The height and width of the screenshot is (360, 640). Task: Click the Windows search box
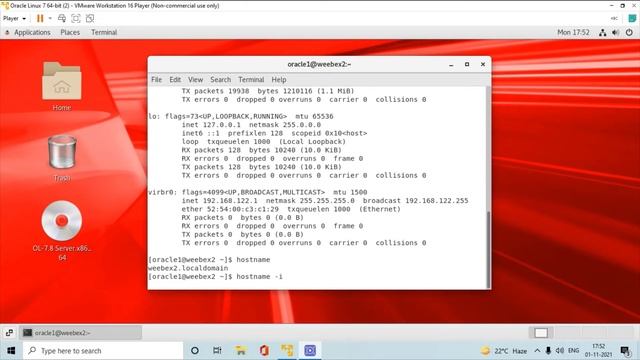pos(103,351)
